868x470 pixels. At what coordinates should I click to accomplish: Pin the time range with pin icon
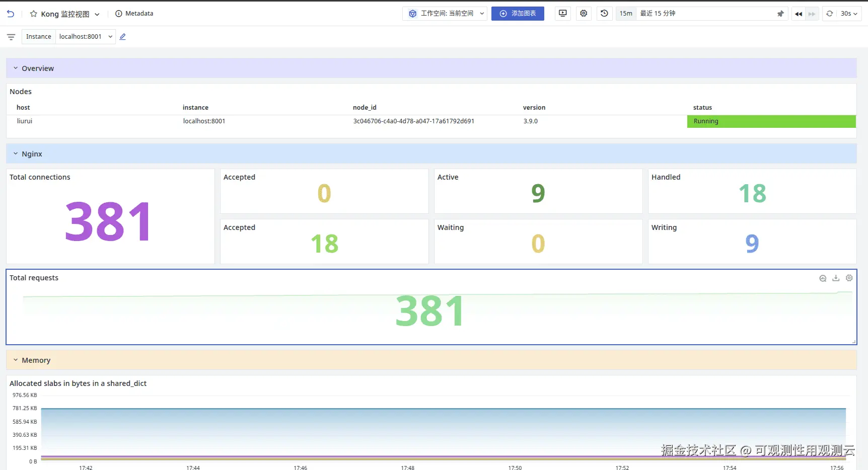click(780, 14)
